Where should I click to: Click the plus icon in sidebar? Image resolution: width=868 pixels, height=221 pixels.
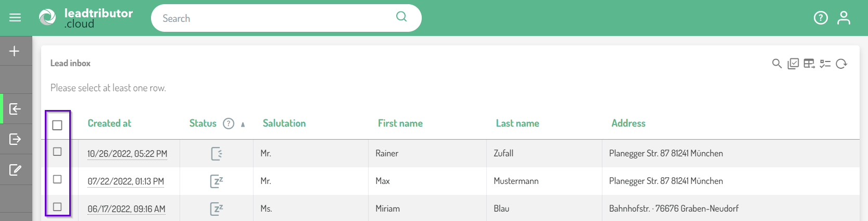pos(15,51)
